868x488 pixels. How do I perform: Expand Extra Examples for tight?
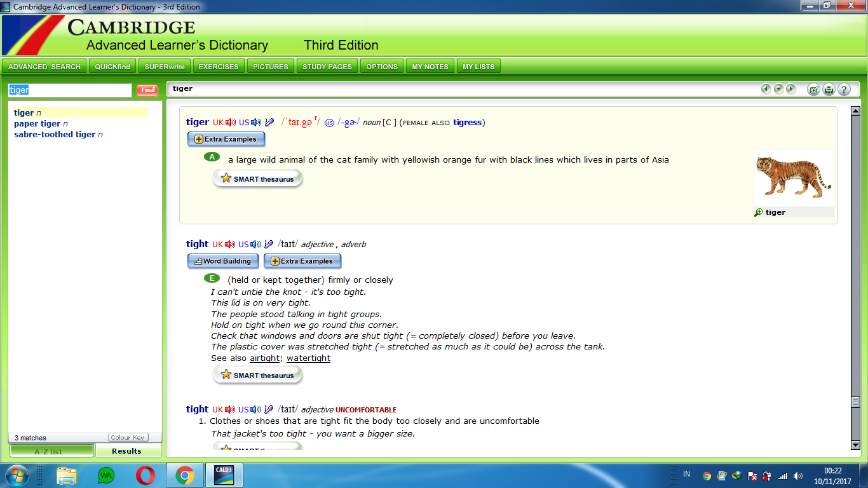(302, 261)
